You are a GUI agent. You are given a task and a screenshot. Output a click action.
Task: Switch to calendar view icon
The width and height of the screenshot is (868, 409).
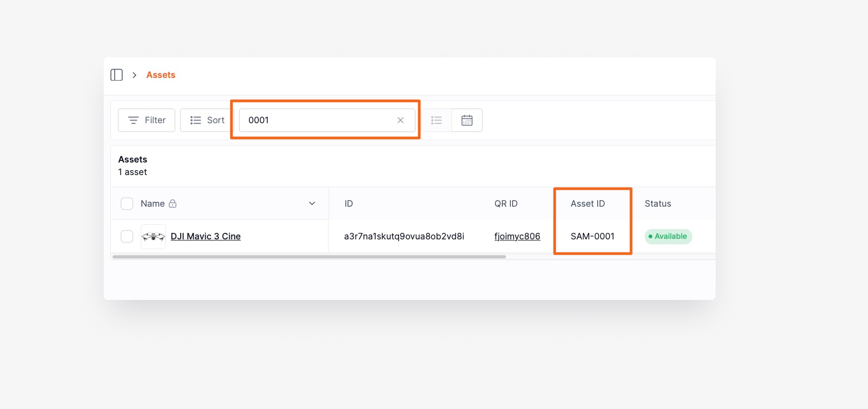[x=467, y=120]
